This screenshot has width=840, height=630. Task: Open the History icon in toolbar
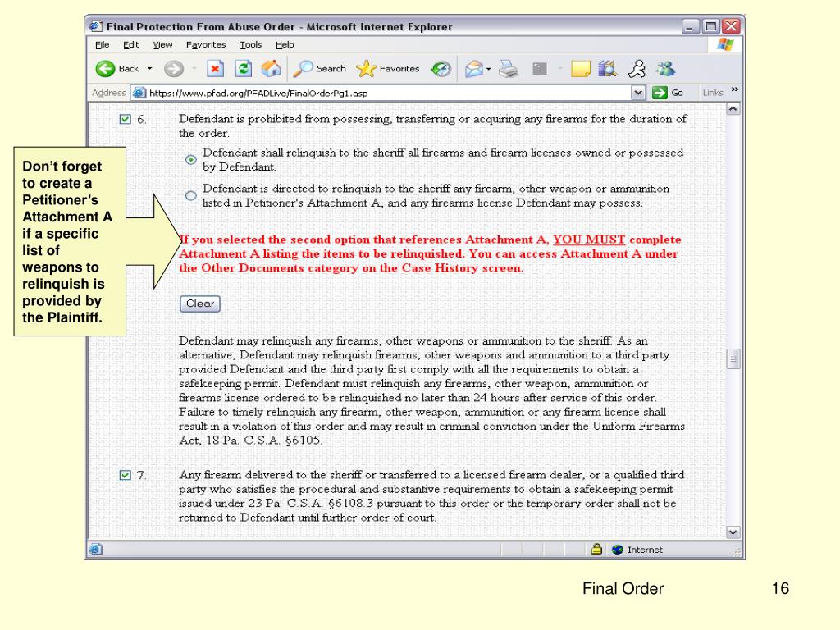[441, 69]
